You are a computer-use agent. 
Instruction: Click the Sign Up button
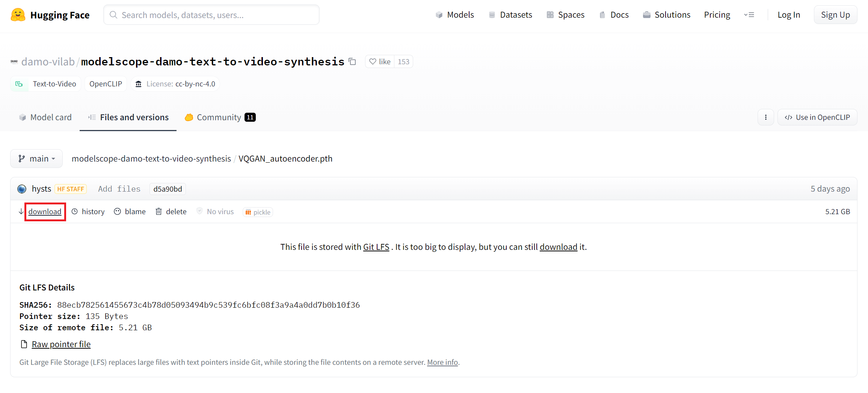tap(835, 15)
